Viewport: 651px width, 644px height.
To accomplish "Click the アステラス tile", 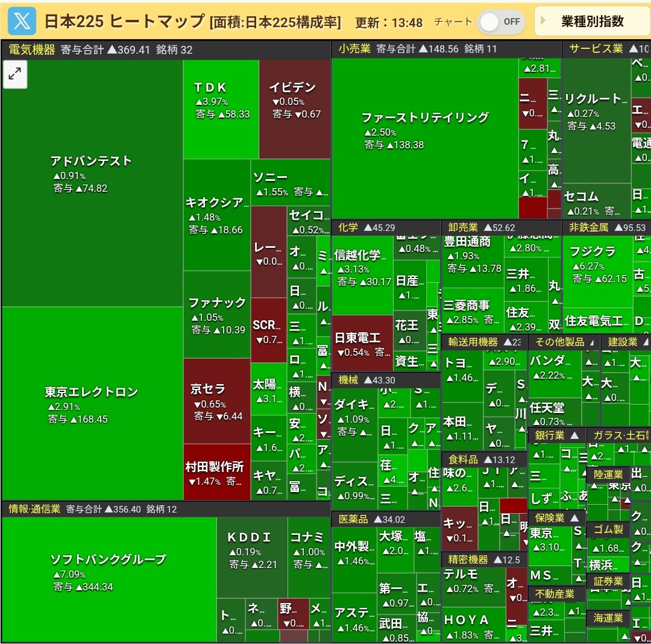I will click(x=354, y=617).
